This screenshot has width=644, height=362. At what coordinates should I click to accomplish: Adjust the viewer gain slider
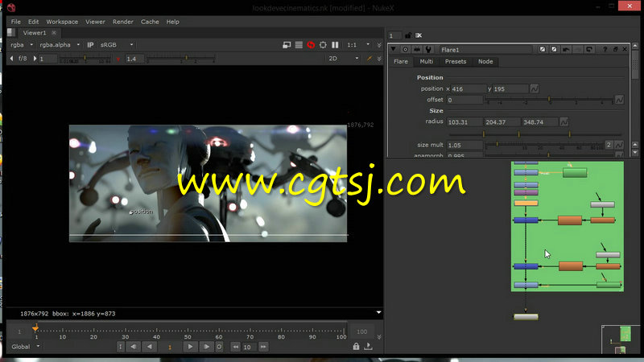(x=85, y=59)
